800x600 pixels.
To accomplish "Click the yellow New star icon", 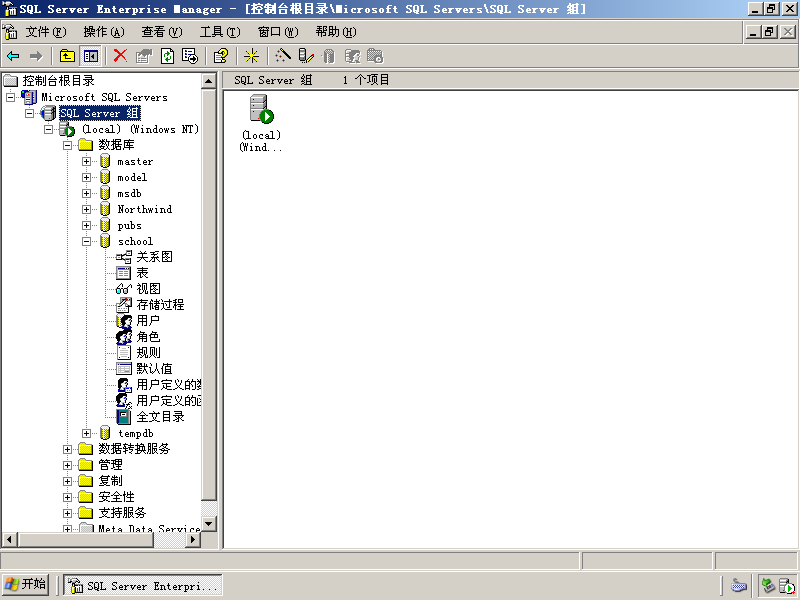I will 252,56.
